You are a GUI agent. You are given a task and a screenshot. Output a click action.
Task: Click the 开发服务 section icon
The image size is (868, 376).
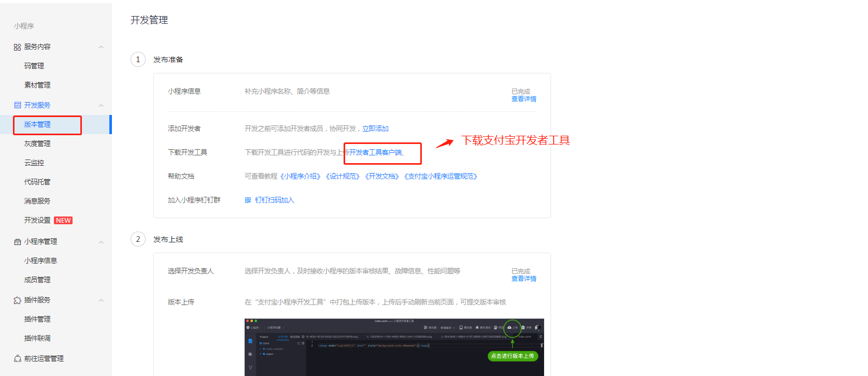[17, 105]
